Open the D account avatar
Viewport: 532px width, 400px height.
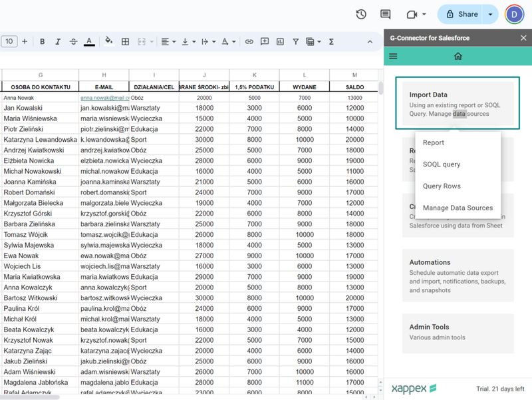click(514, 14)
